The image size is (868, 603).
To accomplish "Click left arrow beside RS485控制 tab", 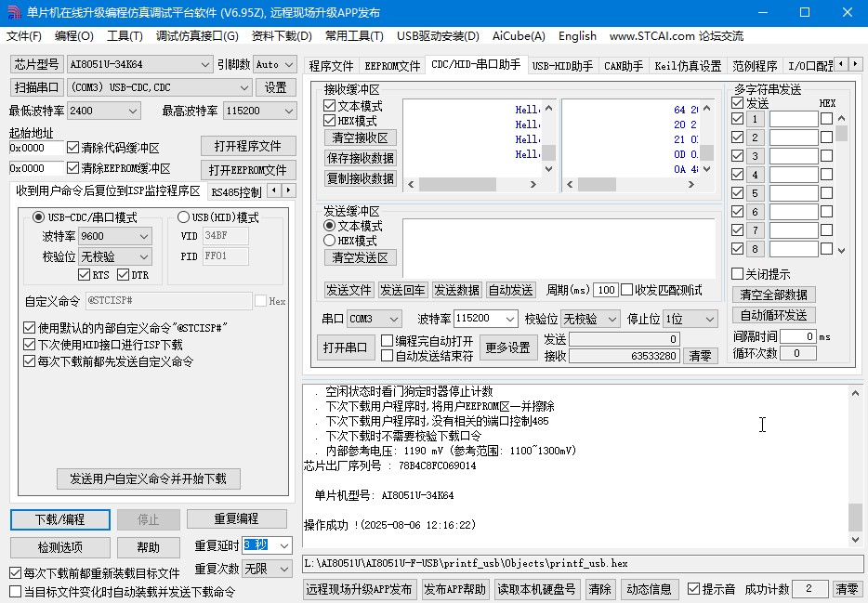I will (x=274, y=190).
